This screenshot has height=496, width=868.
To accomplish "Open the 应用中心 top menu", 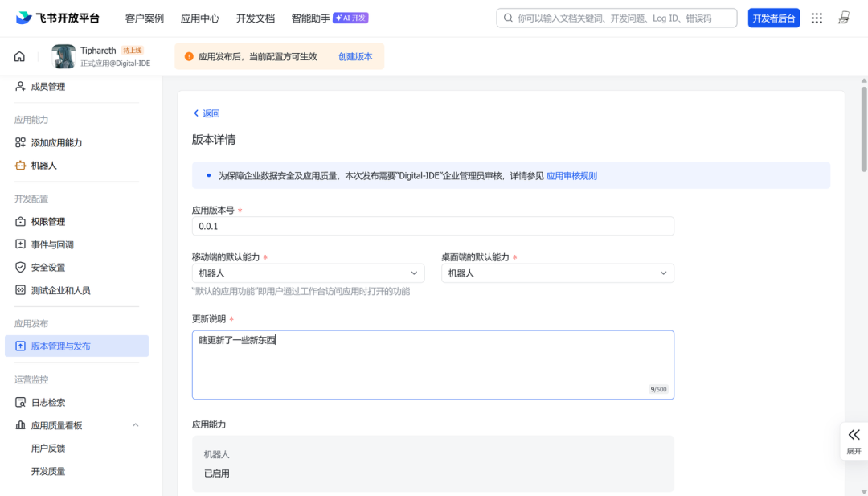I will tap(200, 18).
